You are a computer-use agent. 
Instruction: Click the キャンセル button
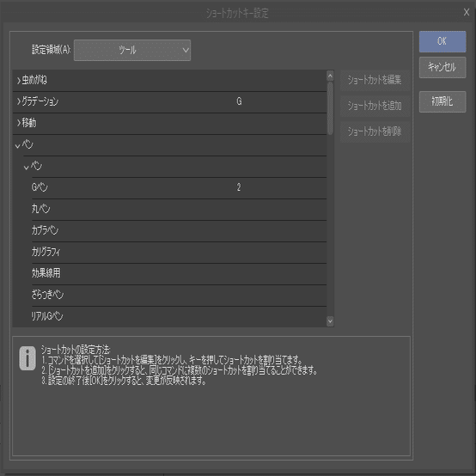(x=442, y=67)
